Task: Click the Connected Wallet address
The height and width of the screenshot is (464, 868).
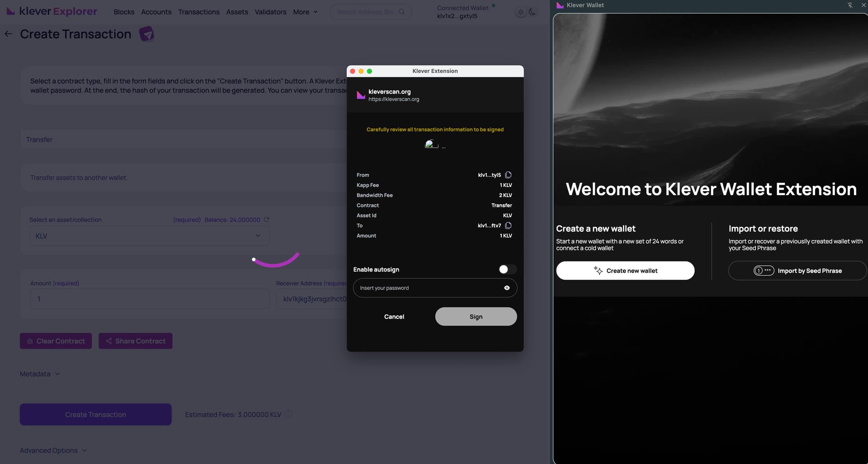Action: 457,16
